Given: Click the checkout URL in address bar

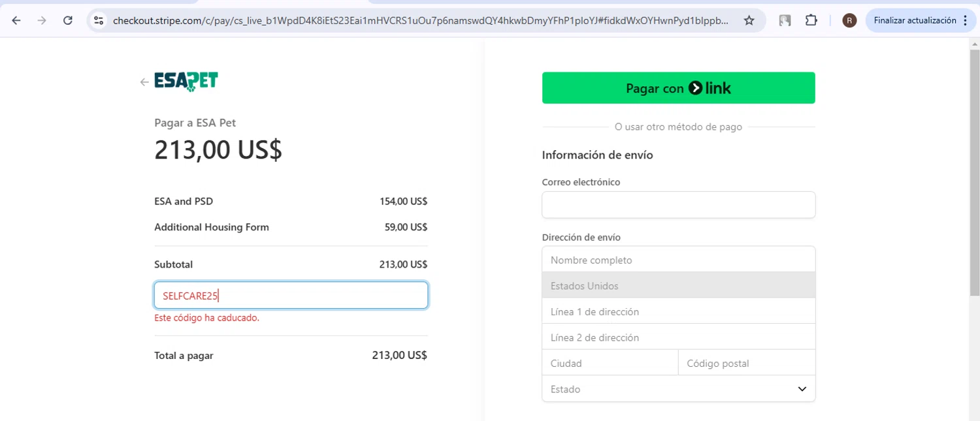Looking at the screenshot, I should click(x=421, y=20).
